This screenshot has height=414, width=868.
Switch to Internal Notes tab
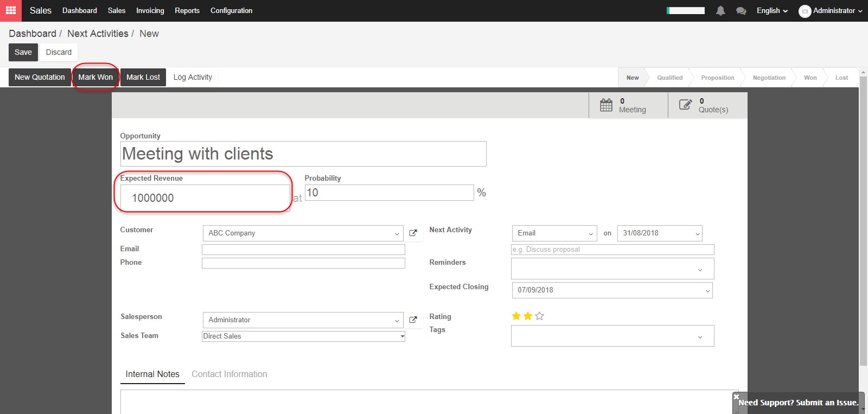tap(152, 374)
